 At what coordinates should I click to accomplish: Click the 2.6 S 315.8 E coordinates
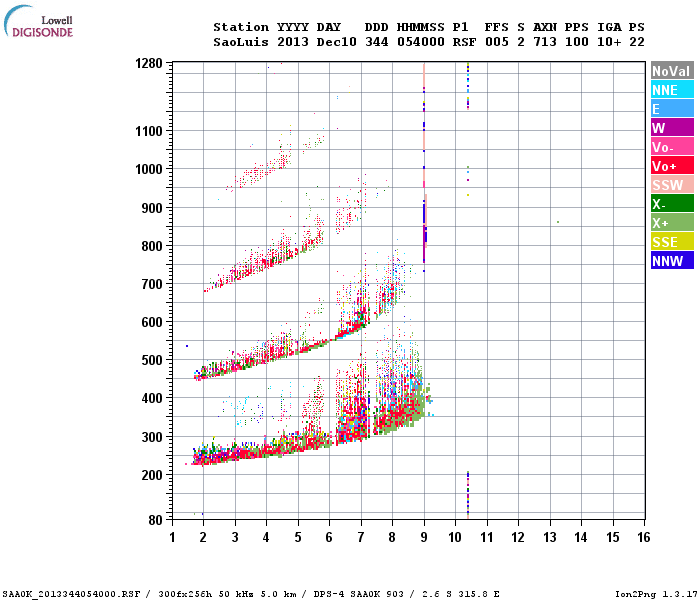pyautogui.click(x=461, y=594)
